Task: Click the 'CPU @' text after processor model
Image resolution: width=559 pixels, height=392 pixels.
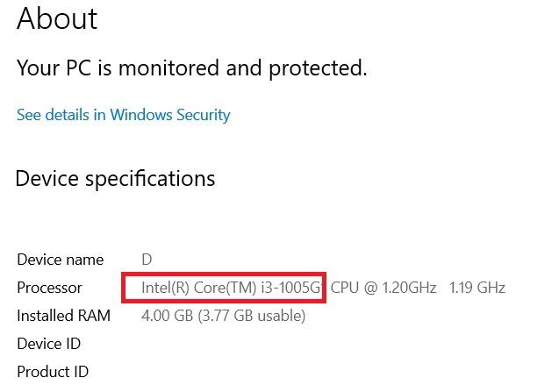Action: (x=354, y=288)
